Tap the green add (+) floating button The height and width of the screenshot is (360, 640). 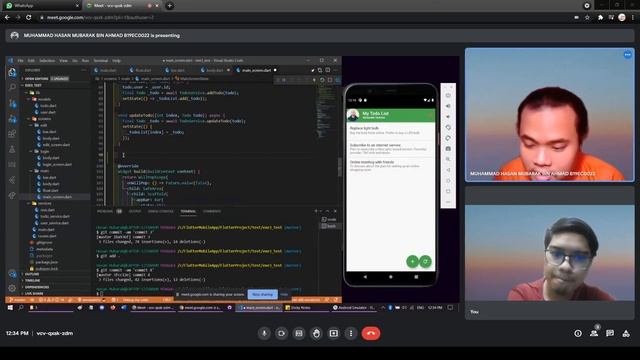coord(412,262)
